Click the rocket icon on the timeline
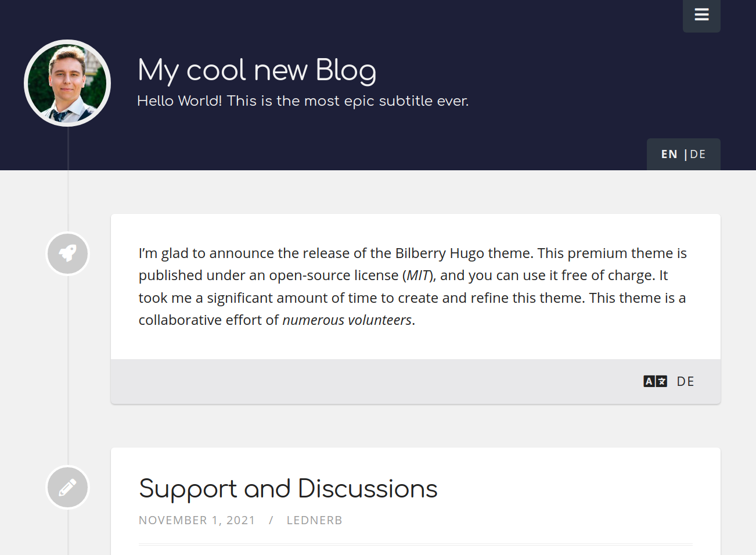Viewport: 756px width, 555px height. 68,253
